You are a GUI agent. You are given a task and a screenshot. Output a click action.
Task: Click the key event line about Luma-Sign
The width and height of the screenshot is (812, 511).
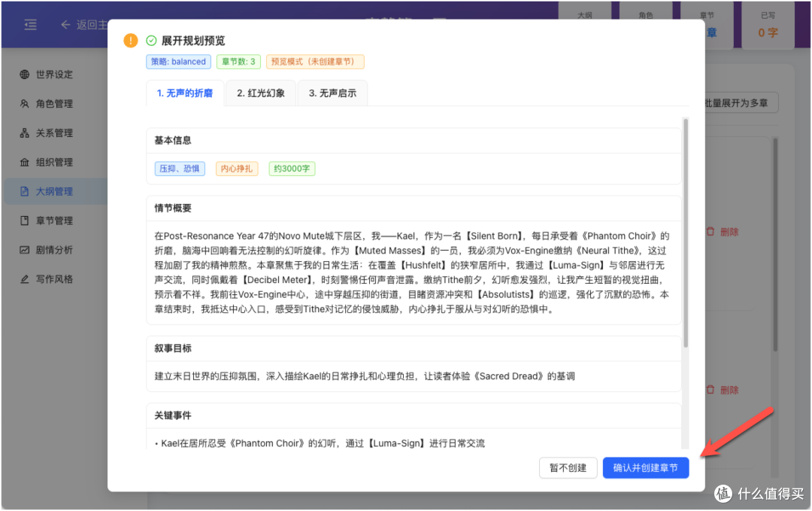[320, 443]
